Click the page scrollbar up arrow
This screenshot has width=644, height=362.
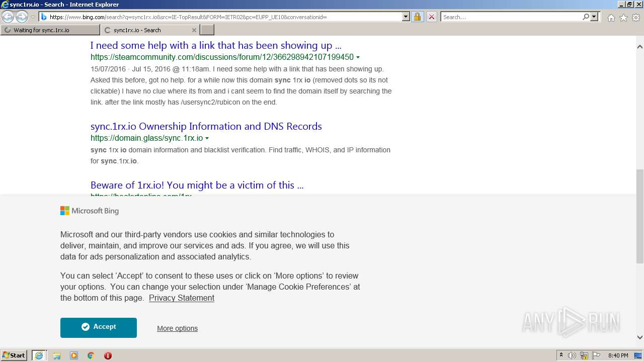coord(640,47)
